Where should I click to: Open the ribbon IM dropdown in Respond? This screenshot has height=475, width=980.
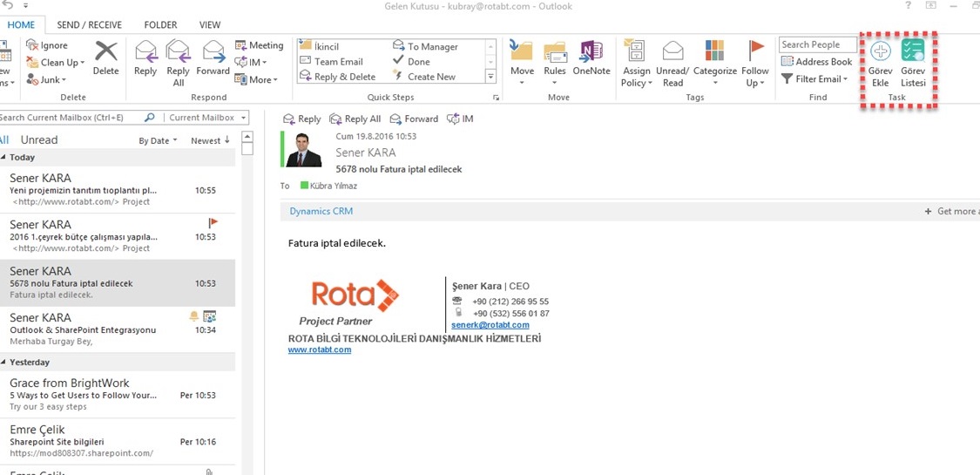pos(251,63)
